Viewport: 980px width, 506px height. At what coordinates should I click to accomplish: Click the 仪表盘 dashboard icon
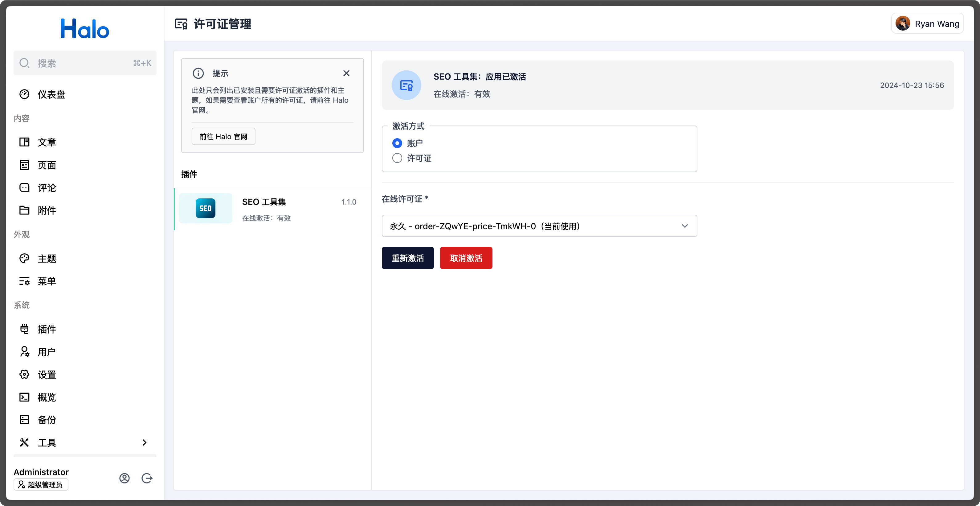click(24, 94)
